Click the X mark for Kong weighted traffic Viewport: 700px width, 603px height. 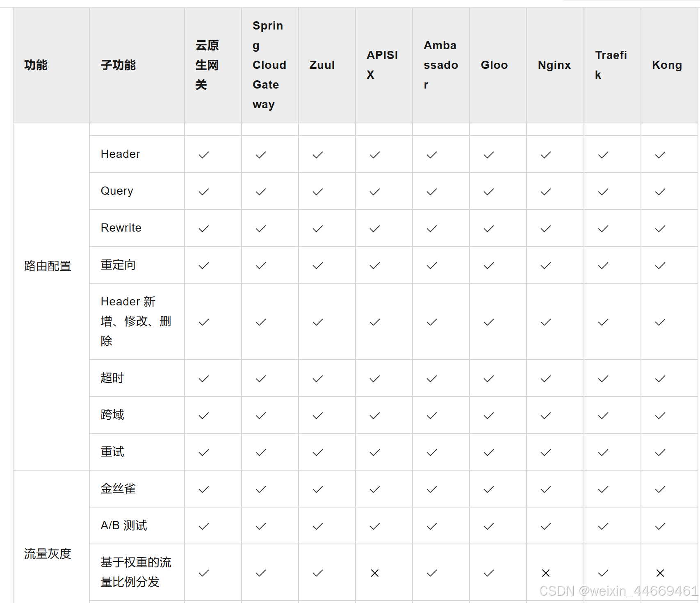point(660,573)
